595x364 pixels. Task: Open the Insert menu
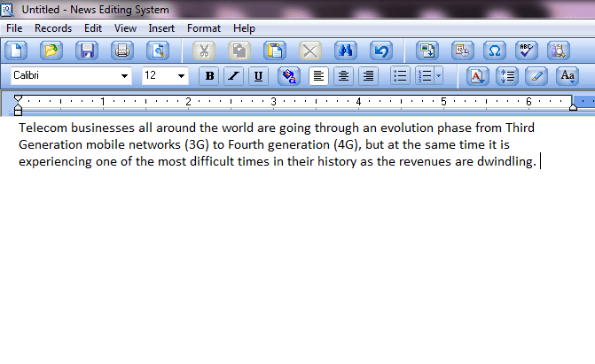tap(161, 28)
